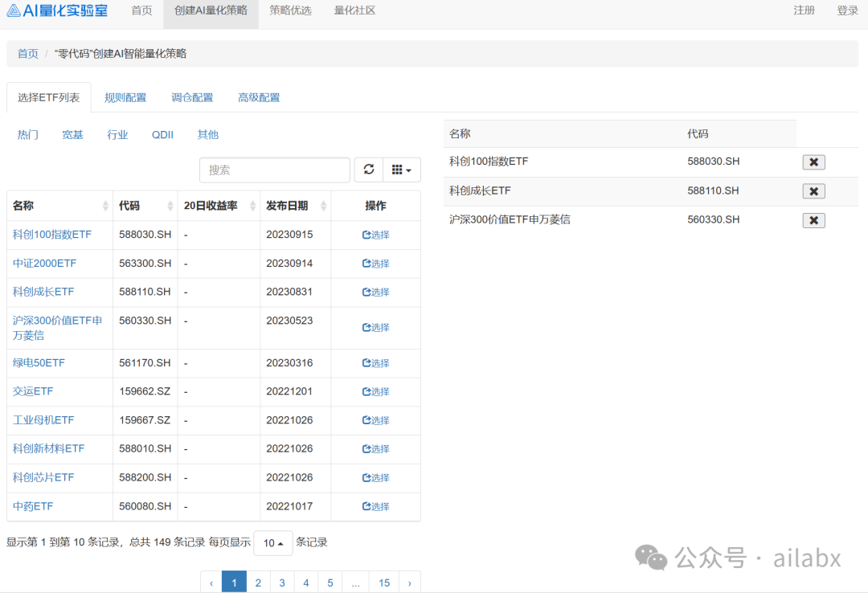Viewport: 868px width, 593px height.
Task: Remove 科创成长ETF with its X icon
Action: tap(813, 191)
